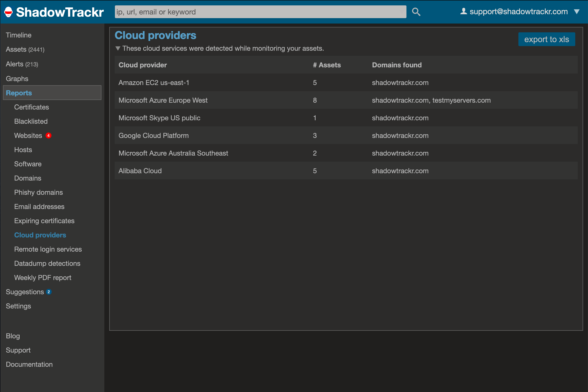Select the Cloud providers sidebar item
The width and height of the screenshot is (588, 392).
pos(40,235)
